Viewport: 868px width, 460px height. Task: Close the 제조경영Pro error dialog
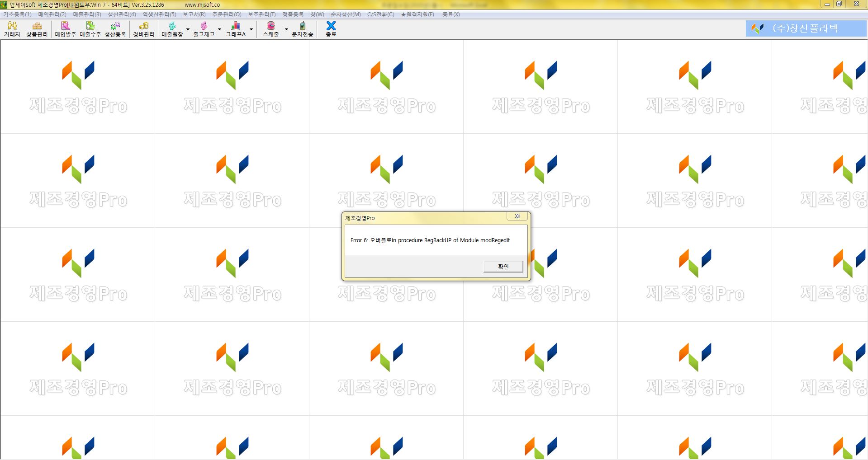point(517,216)
